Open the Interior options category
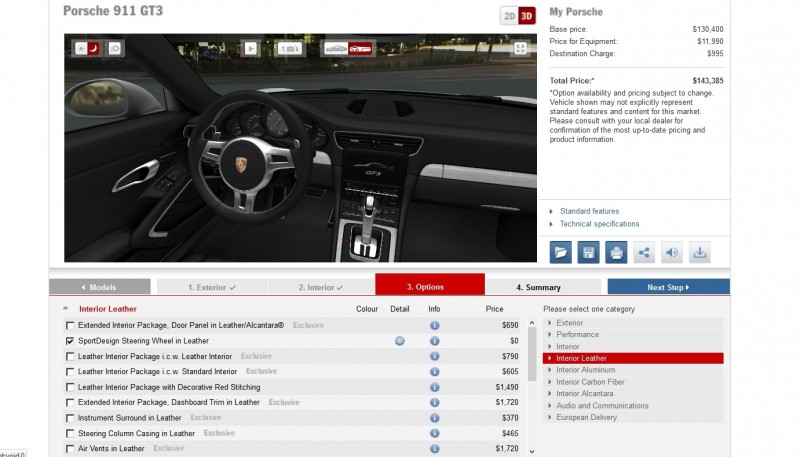This screenshot has width=800, height=457. coord(633,346)
